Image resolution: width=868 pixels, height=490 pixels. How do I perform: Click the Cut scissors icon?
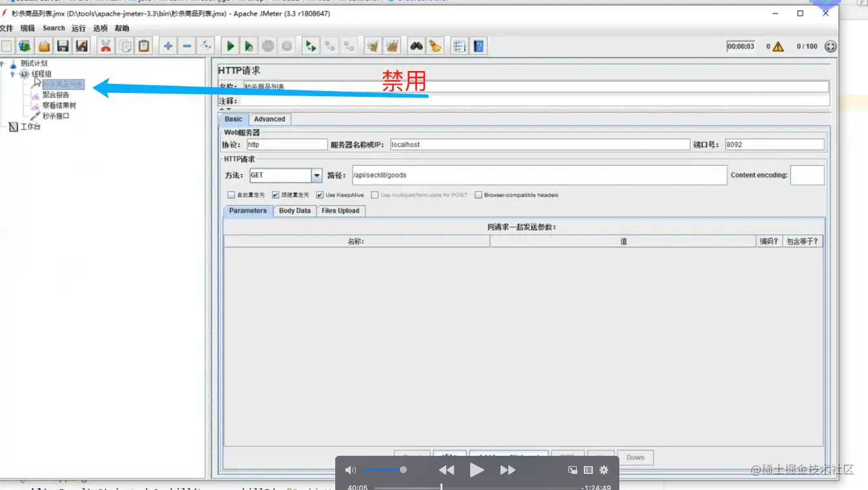pyautogui.click(x=106, y=46)
